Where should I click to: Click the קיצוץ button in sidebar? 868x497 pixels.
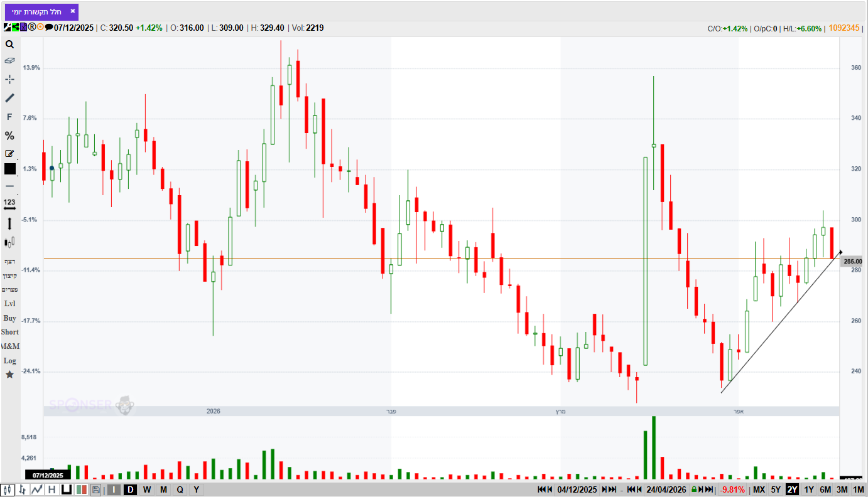[9, 275]
